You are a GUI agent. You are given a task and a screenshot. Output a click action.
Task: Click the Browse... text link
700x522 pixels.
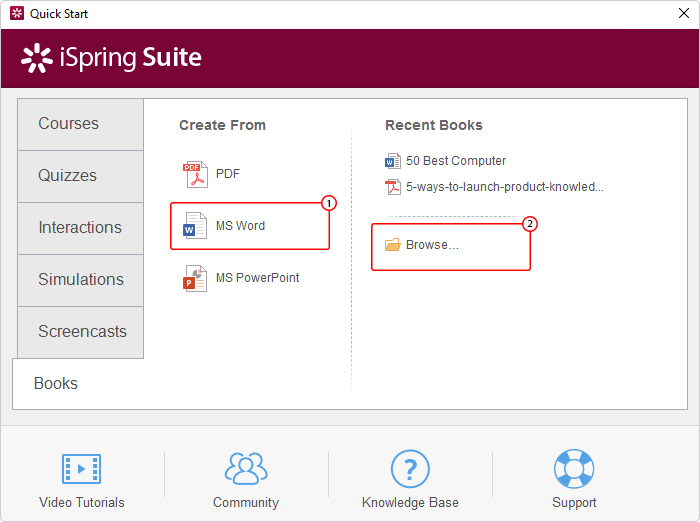[432, 245]
